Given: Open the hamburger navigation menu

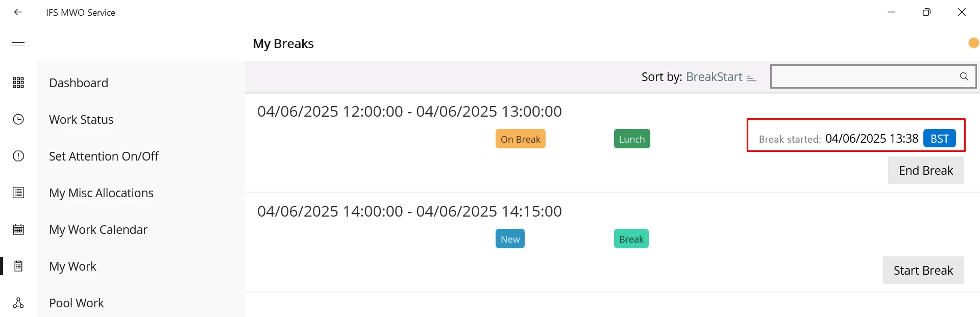Looking at the screenshot, I should (18, 43).
